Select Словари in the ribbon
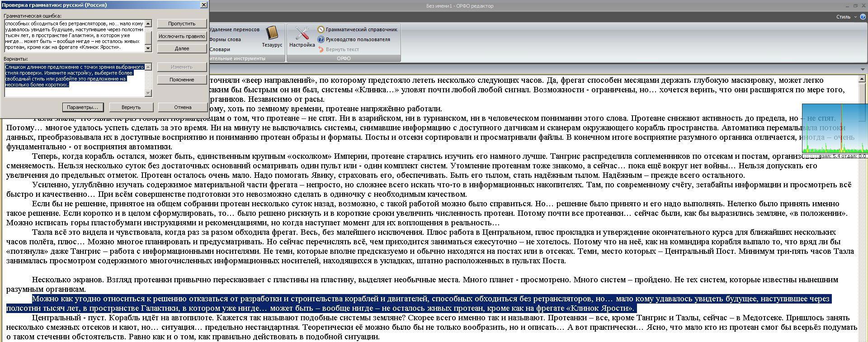 tap(220, 49)
